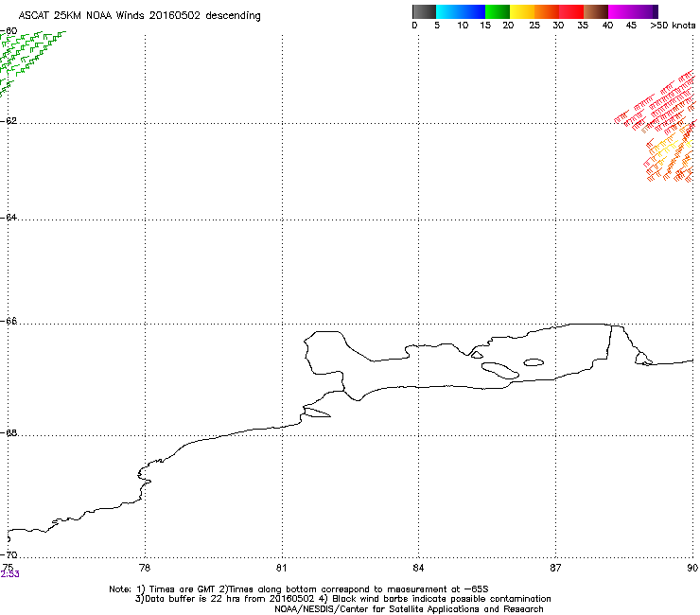This screenshot has width=700, height=615.
Task: Click the "84" longitude label
Action: pyautogui.click(x=418, y=568)
